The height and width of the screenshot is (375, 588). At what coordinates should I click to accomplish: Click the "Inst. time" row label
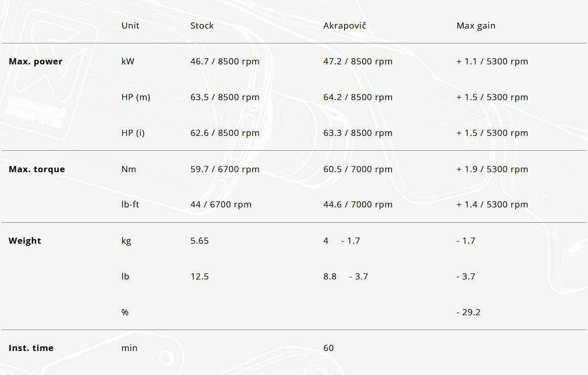coord(31,348)
